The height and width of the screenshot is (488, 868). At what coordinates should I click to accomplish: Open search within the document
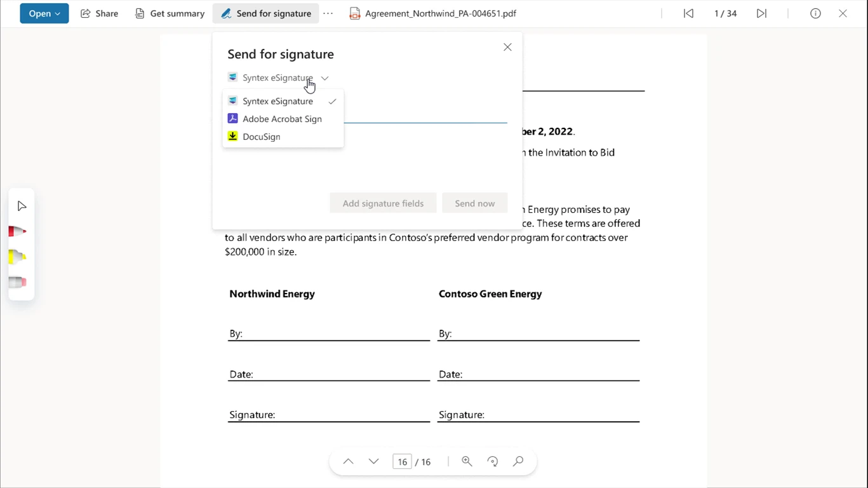click(x=517, y=461)
